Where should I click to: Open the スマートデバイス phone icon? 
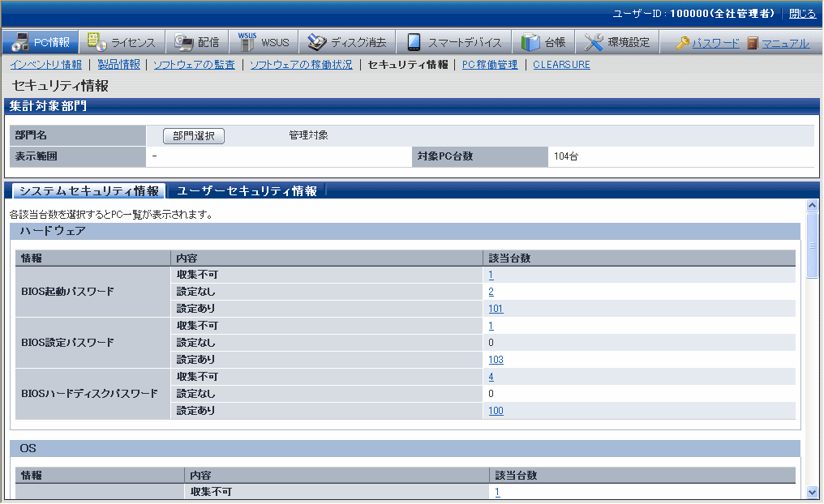pyautogui.click(x=414, y=43)
